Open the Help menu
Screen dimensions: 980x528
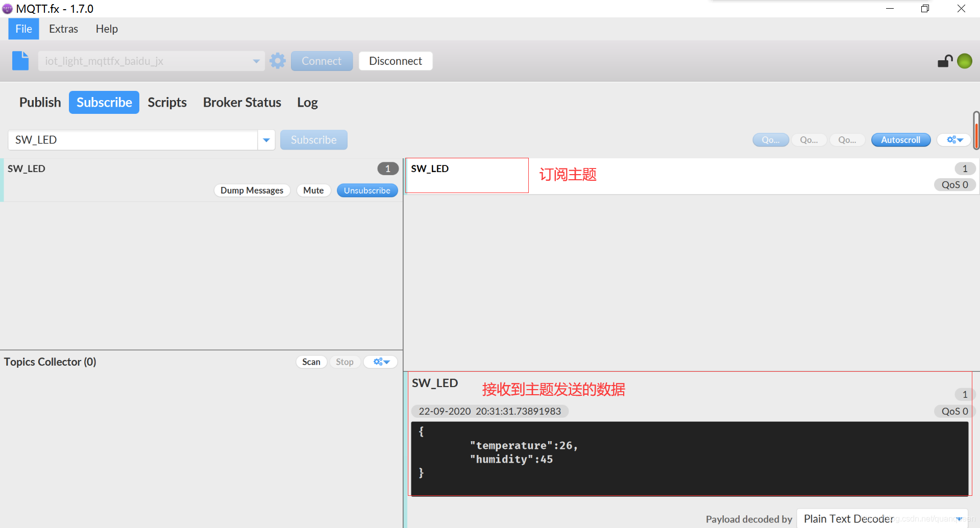[x=107, y=29]
